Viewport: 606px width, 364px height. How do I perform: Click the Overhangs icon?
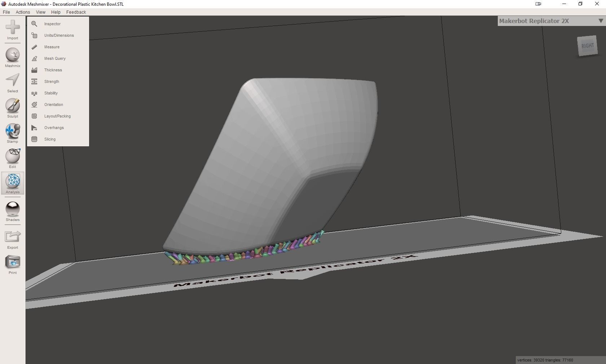34,128
